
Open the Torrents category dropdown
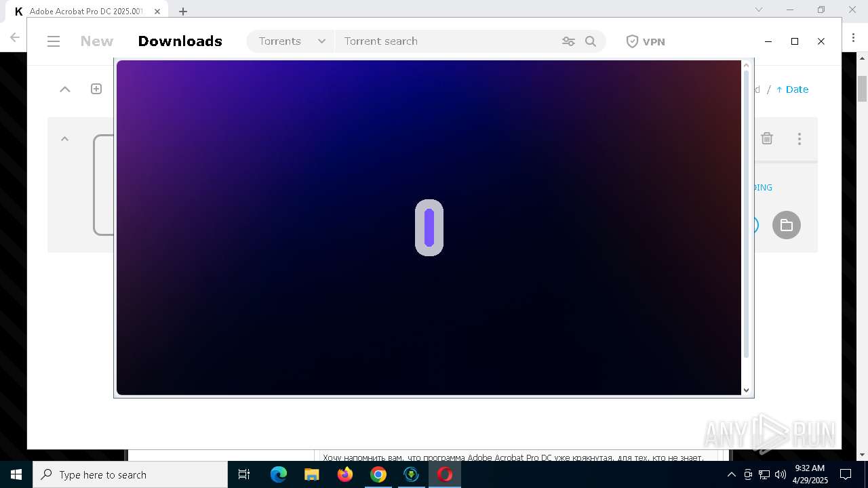292,41
